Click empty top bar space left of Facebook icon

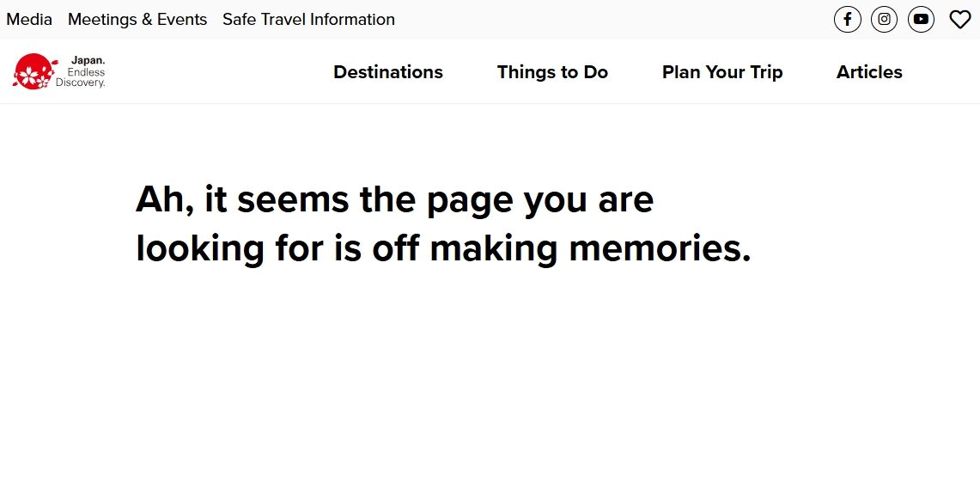pos(618,19)
